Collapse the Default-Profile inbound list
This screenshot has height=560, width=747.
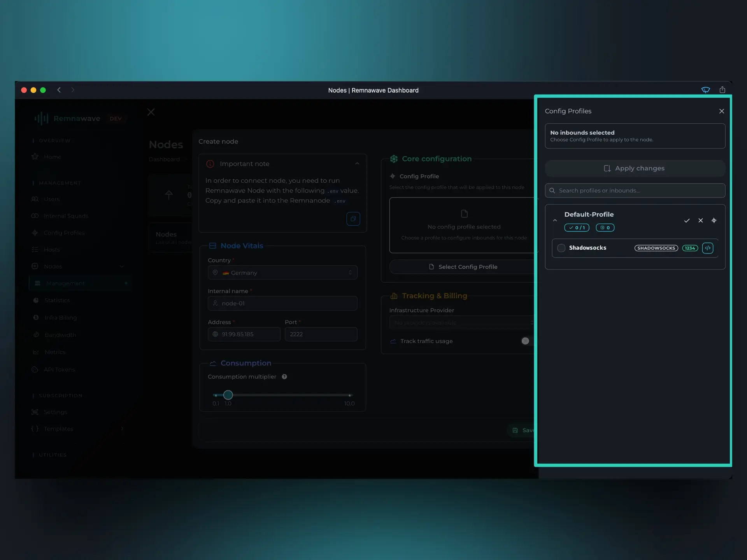555,220
